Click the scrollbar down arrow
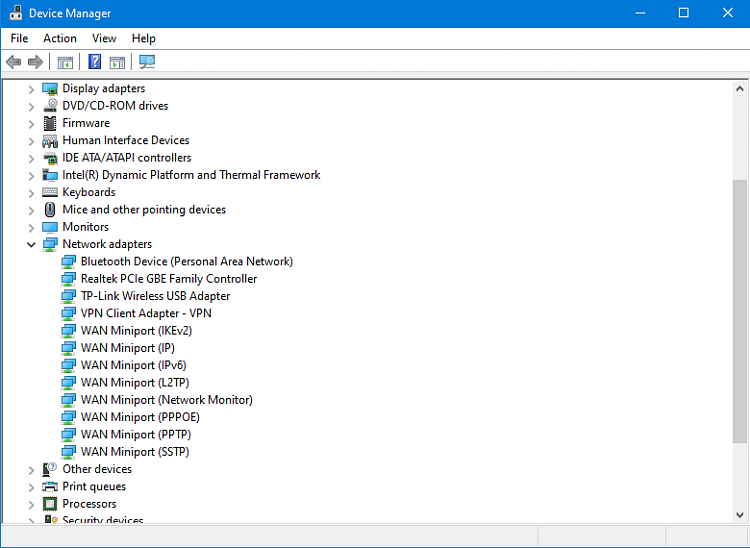Viewport: 750px width, 548px height. [x=739, y=515]
